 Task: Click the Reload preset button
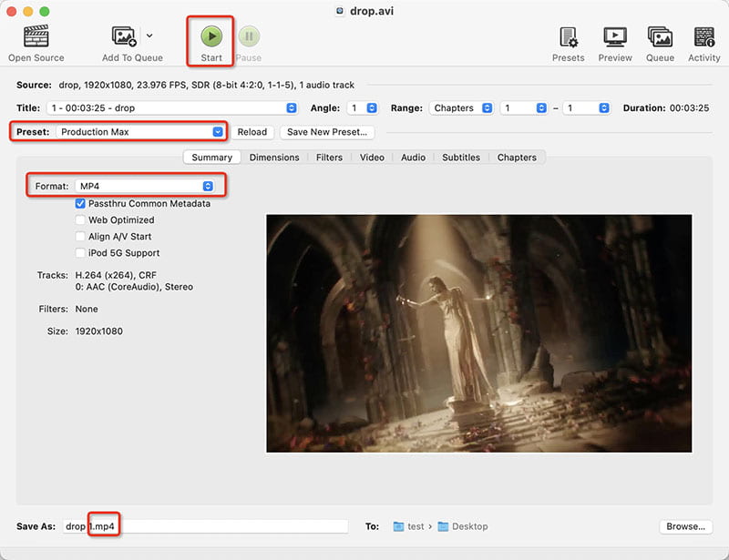coord(252,132)
